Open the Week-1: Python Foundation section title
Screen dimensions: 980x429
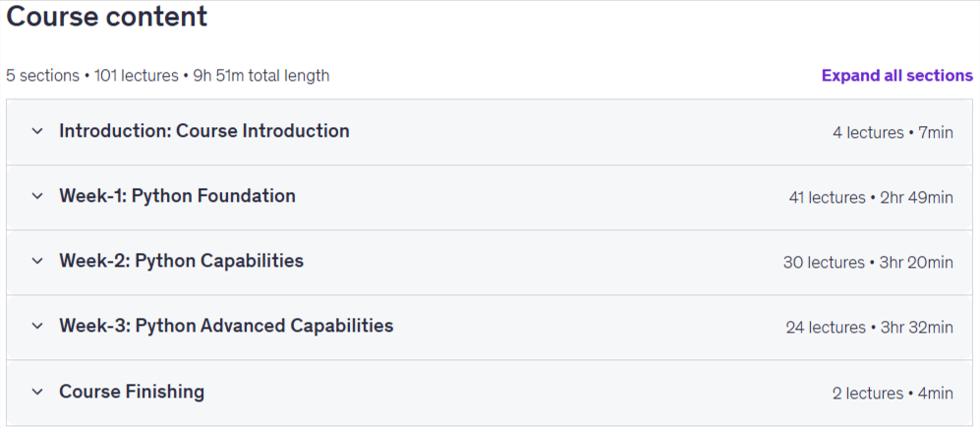click(x=178, y=196)
